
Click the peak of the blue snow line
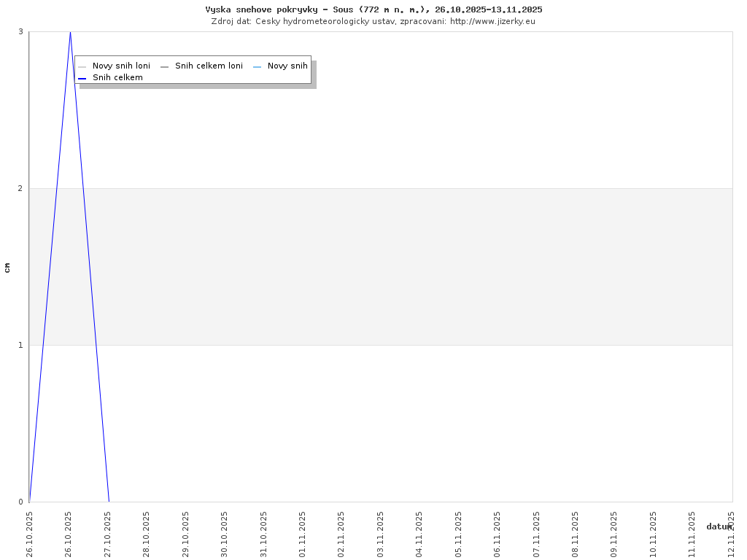tap(70, 33)
